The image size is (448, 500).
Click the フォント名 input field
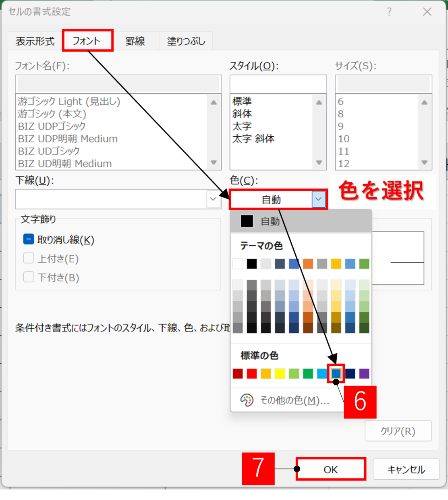[x=118, y=84]
